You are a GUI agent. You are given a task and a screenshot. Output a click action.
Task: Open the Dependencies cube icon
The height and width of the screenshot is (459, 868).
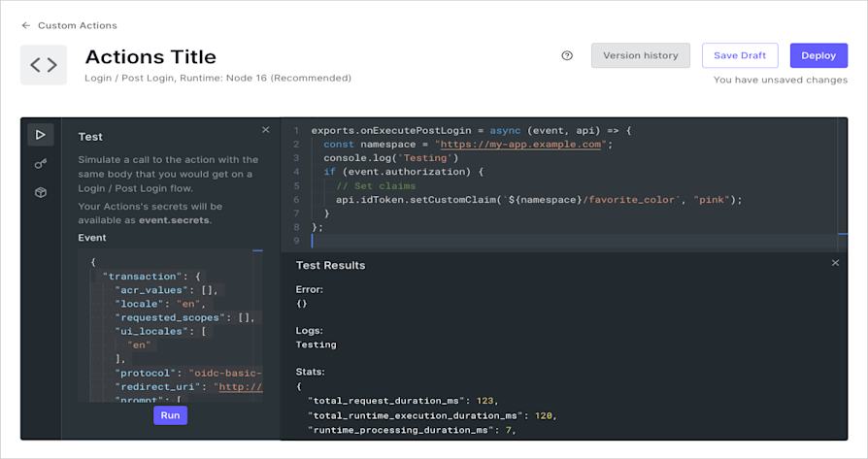tap(41, 192)
